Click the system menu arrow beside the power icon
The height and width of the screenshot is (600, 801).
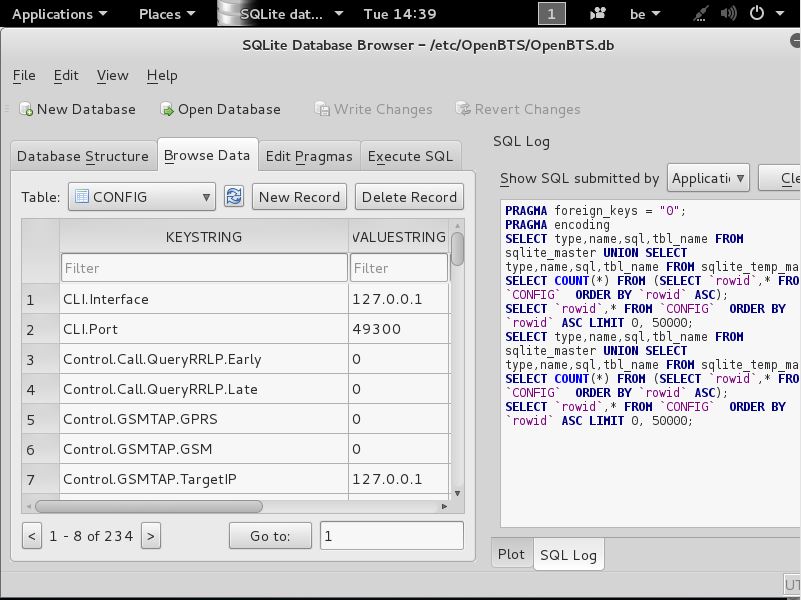pos(780,14)
